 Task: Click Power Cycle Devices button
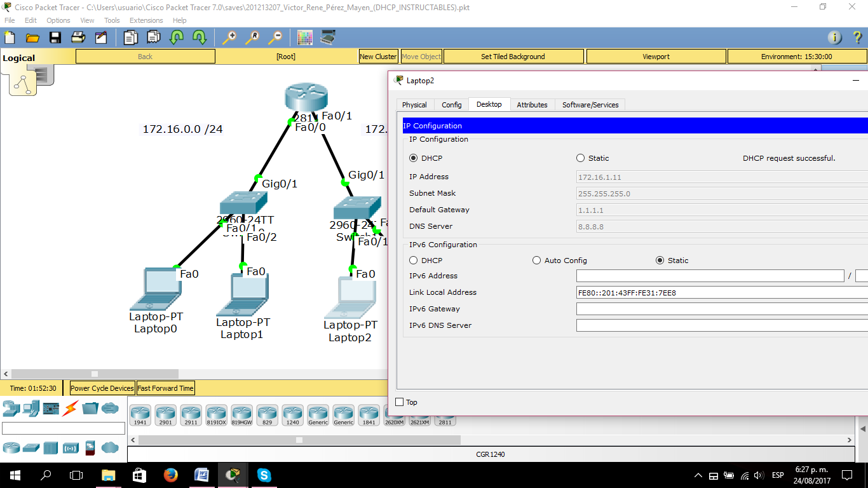pos(102,388)
